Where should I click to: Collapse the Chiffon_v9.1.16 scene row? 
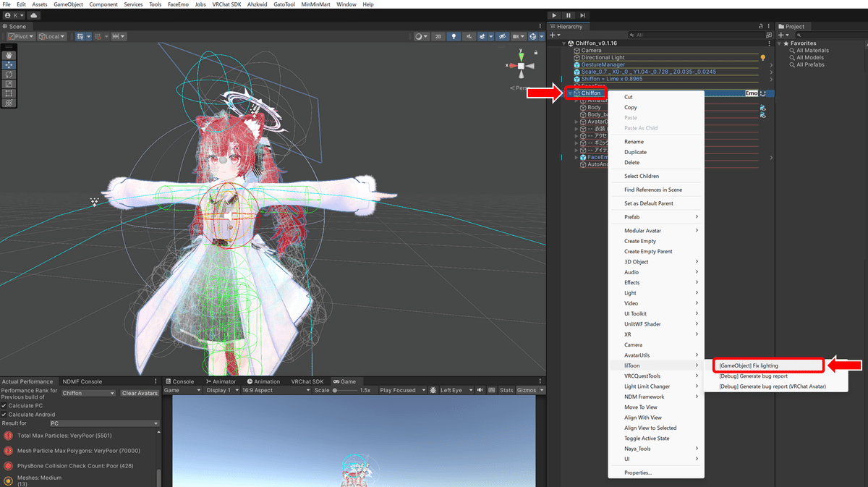point(565,43)
